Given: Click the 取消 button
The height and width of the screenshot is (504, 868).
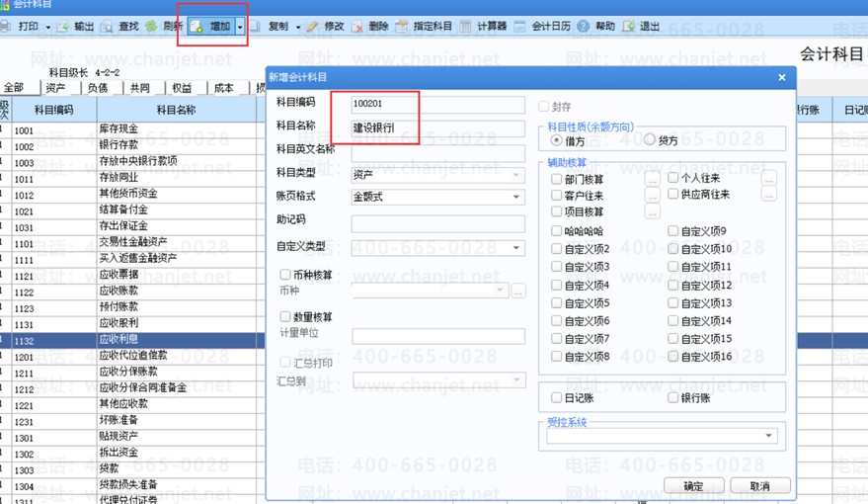Looking at the screenshot, I should coord(760,486).
